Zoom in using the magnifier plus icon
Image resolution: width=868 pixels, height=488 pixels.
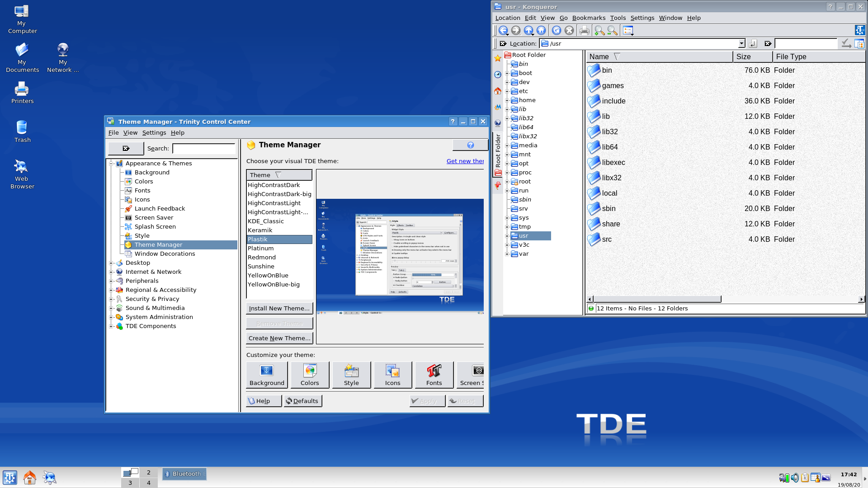[x=599, y=30]
